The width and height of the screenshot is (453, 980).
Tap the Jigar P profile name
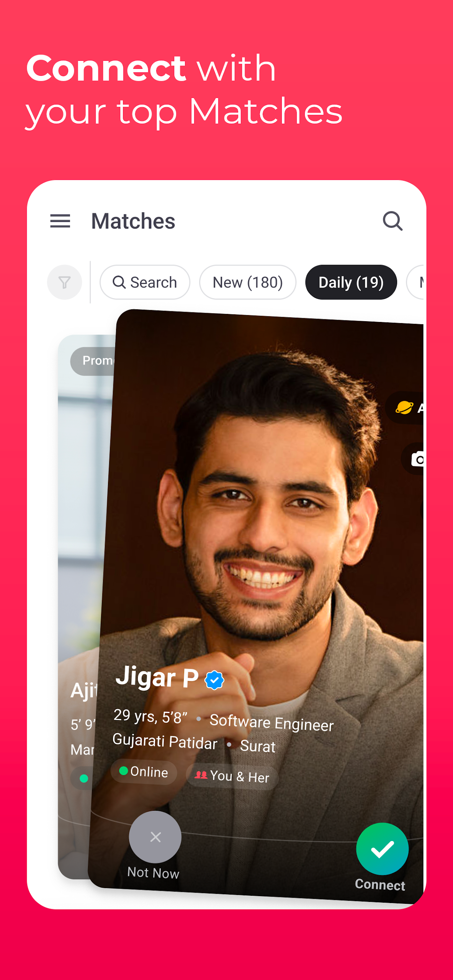click(x=157, y=677)
